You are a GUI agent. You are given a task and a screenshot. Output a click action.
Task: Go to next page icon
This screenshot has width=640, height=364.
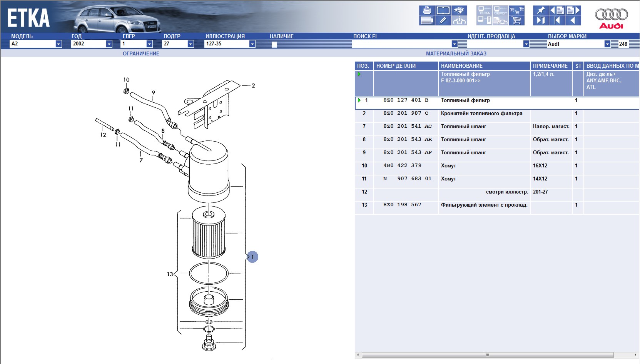point(573,10)
